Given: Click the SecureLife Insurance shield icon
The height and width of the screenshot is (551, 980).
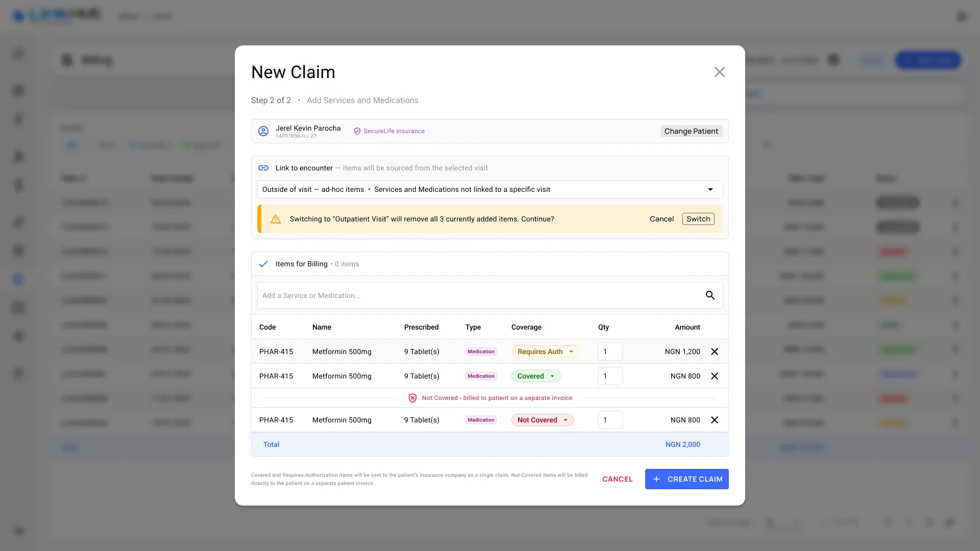Looking at the screenshot, I should 357,131.
